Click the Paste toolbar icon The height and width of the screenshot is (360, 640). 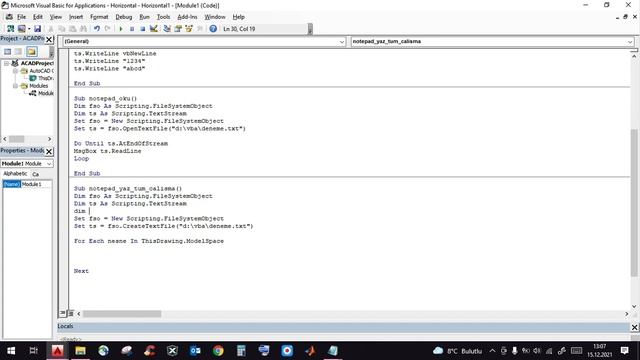(x=72, y=29)
